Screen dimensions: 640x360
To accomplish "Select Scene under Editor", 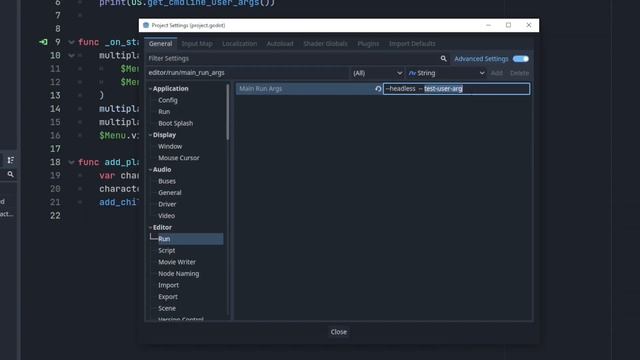I will click(x=167, y=308).
